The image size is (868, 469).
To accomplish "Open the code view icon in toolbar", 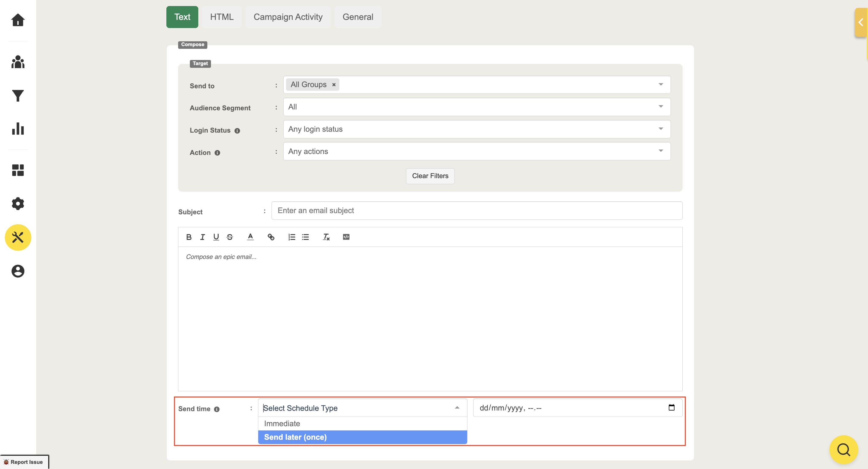I will 346,237.
